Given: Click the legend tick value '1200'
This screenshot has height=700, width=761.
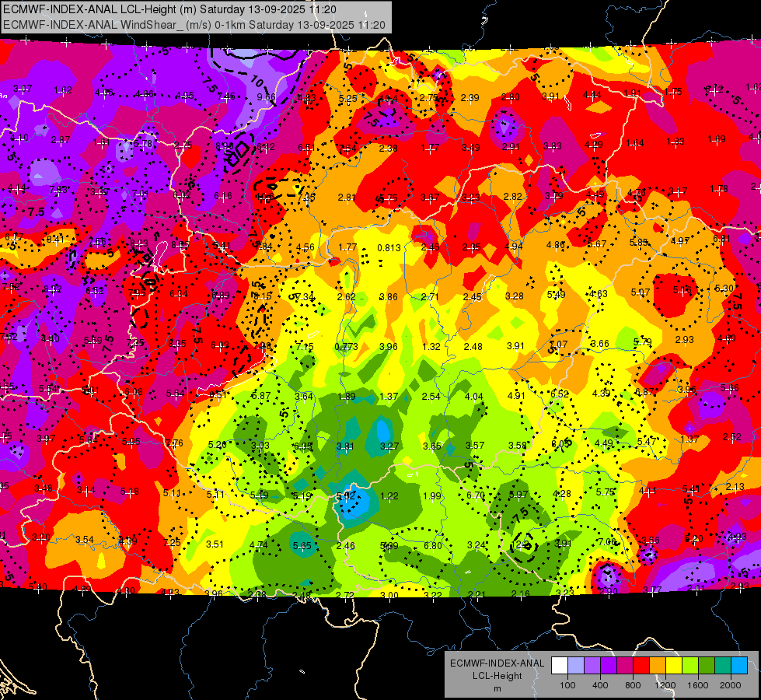Looking at the screenshot, I should pyautogui.click(x=665, y=685).
